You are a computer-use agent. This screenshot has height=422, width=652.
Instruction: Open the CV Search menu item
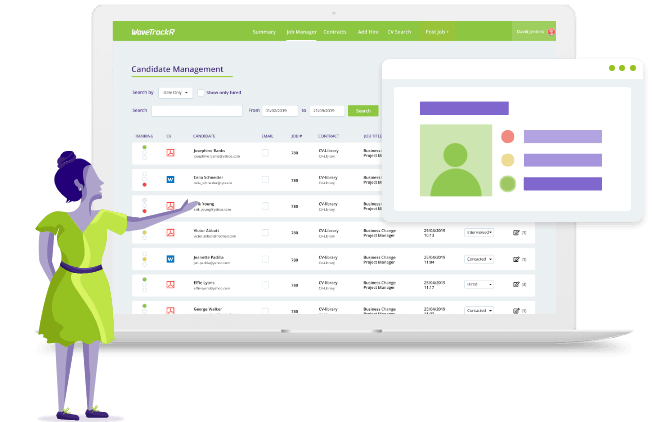pos(397,32)
